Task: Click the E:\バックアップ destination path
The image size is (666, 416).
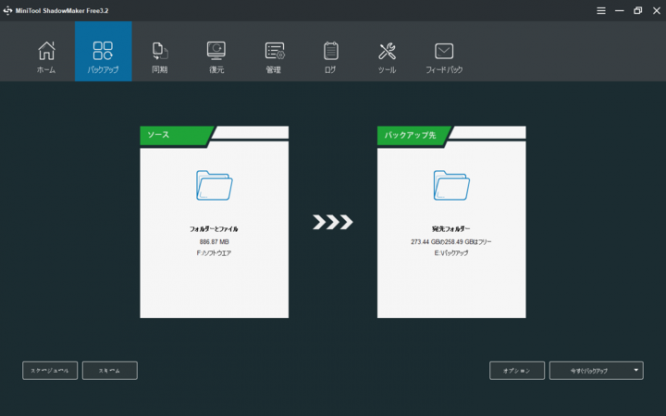Action: tap(451, 253)
